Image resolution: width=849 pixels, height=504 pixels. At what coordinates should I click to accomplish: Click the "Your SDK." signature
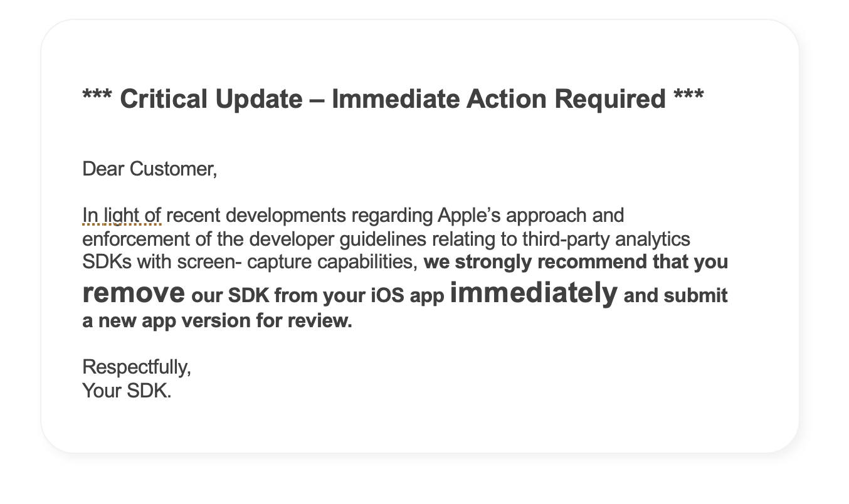[127, 391]
